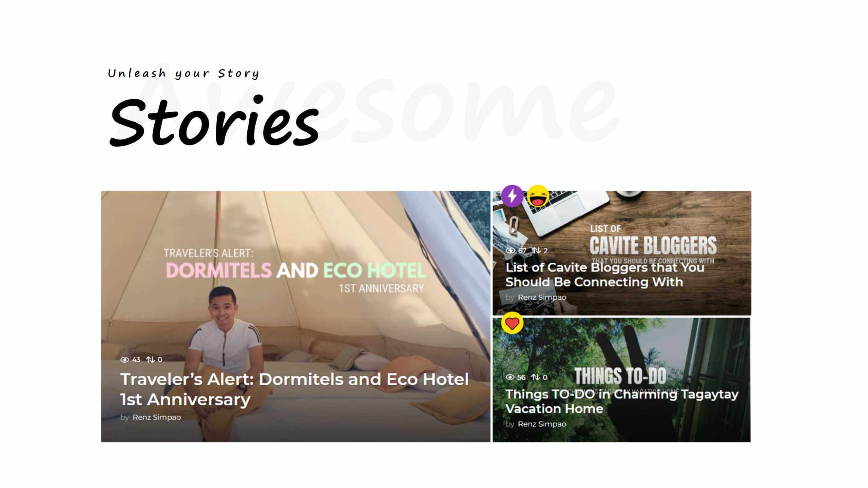Screen dimensions: 868x488
Task: Click the red heart reaction badge
Action: point(512,323)
